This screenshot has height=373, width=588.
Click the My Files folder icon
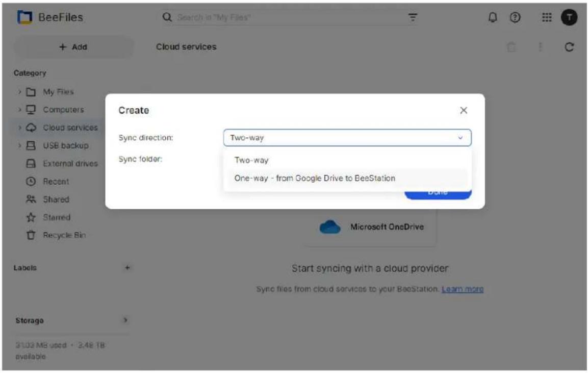tap(31, 92)
